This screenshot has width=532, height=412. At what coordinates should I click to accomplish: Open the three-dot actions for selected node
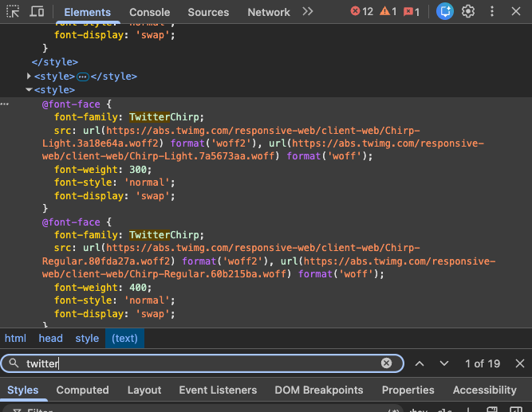click(x=5, y=104)
